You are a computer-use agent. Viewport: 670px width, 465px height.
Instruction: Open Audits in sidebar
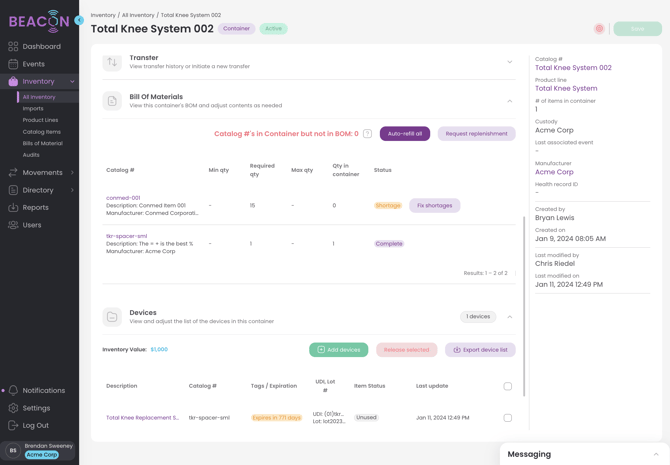coord(31,155)
